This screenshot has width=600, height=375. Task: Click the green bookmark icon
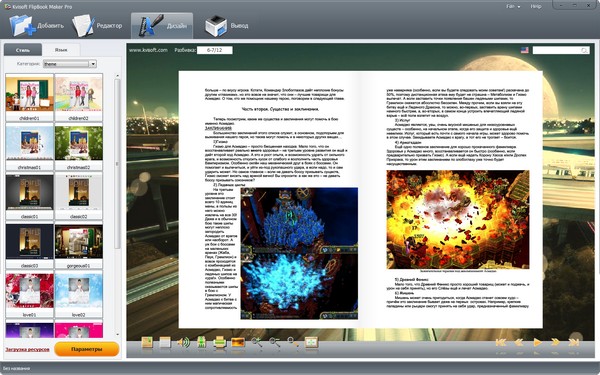(201, 342)
